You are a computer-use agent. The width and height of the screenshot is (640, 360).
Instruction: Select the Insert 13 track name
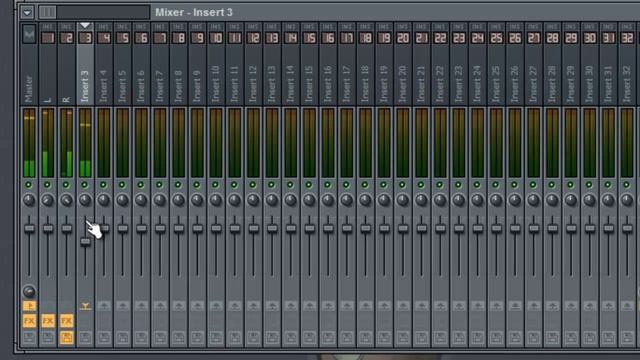coord(272,84)
